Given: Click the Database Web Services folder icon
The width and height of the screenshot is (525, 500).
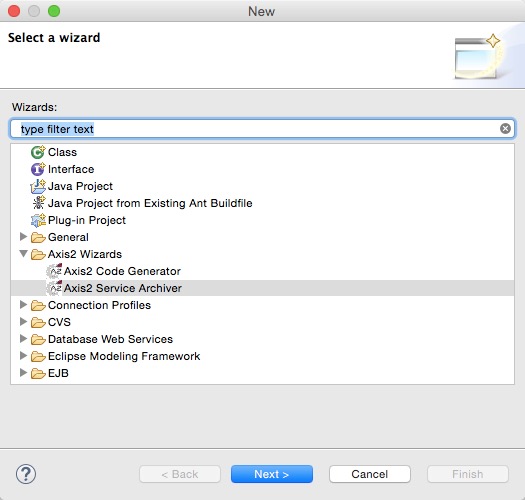Looking at the screenshot, I should [x=38, y=340].
